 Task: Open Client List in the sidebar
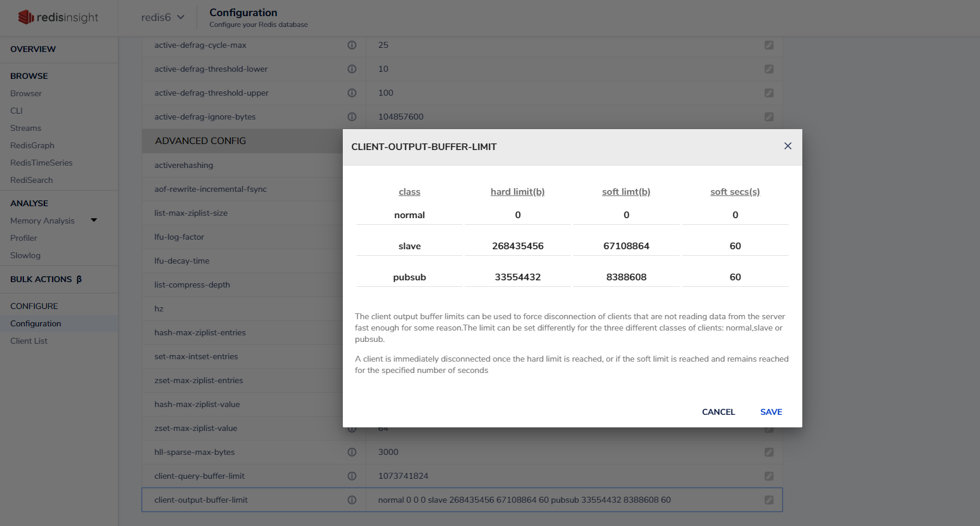[29, 341]
